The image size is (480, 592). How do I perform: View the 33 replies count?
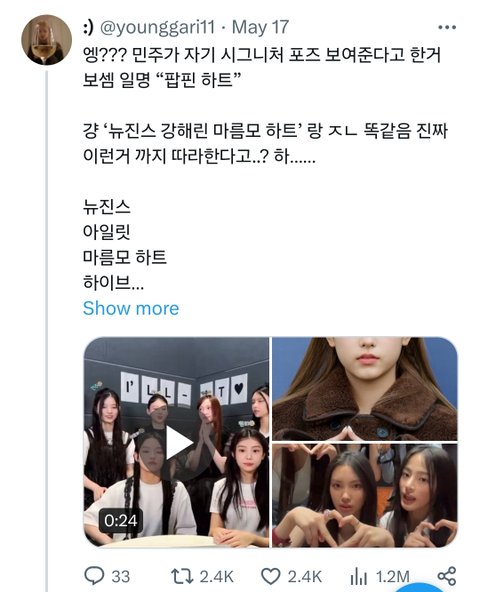click(x=120, y=577)
